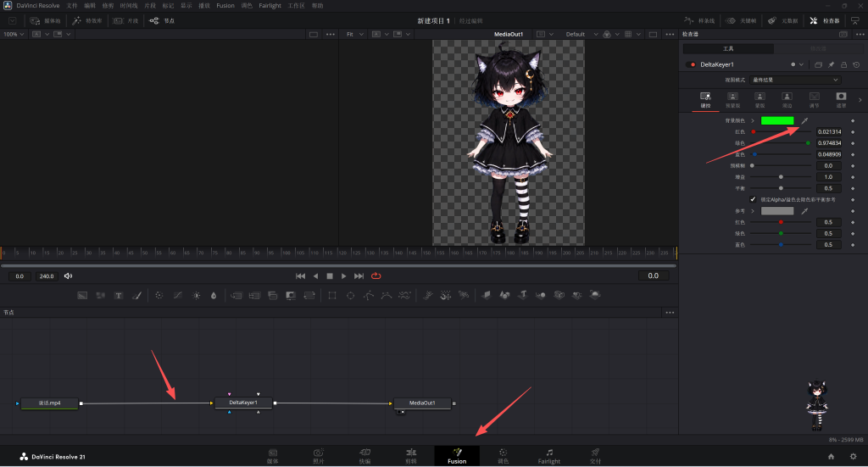Viewport: 868px width, 467px height.
Task: Open the node editor options menu
Action: coord(670,313)
